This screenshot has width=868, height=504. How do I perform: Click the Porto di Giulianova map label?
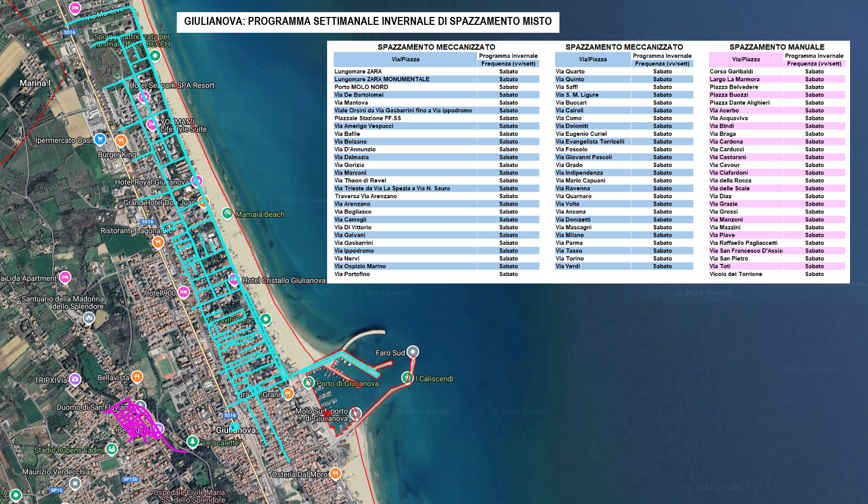pos(348,383)
